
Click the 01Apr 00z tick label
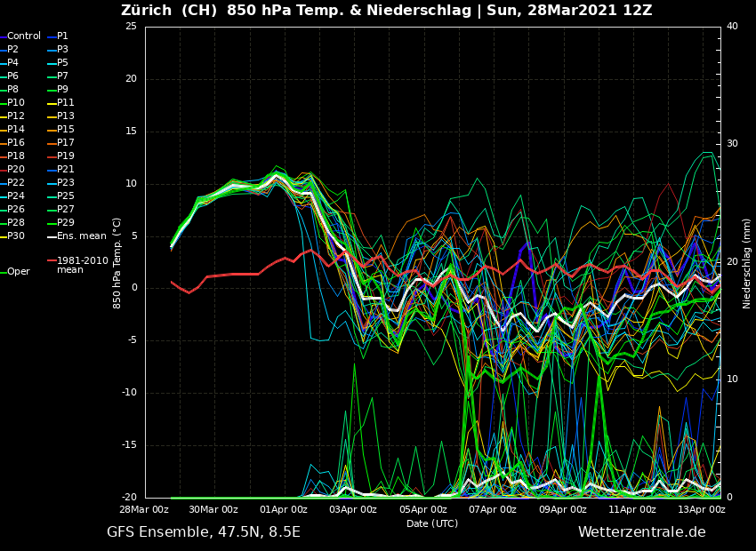pos(284,509)
